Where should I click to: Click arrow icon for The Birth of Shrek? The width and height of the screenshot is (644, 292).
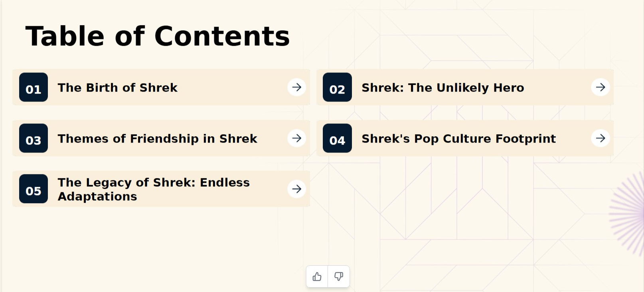pyautogui.click(x=296, y=87)
